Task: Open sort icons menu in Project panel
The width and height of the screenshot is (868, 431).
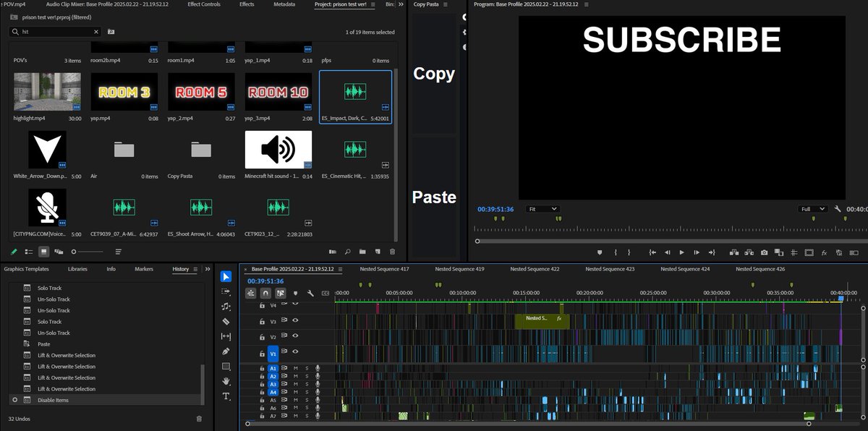Action: 119,252
